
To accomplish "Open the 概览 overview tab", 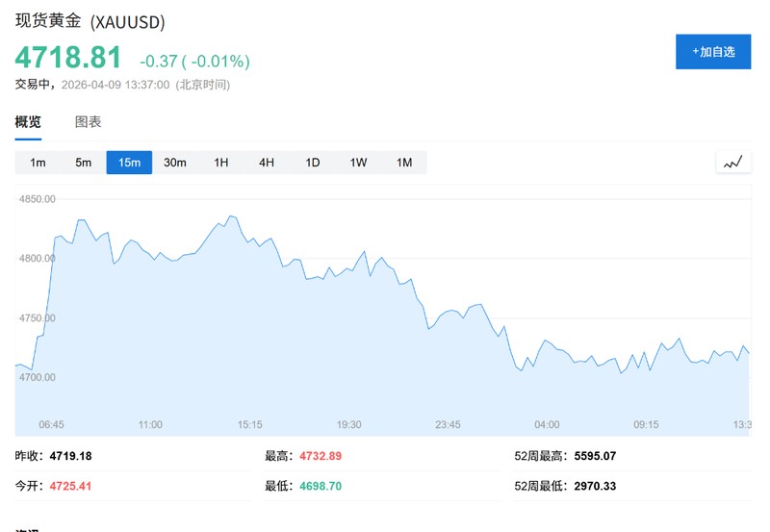I will [x=29, y=122].
